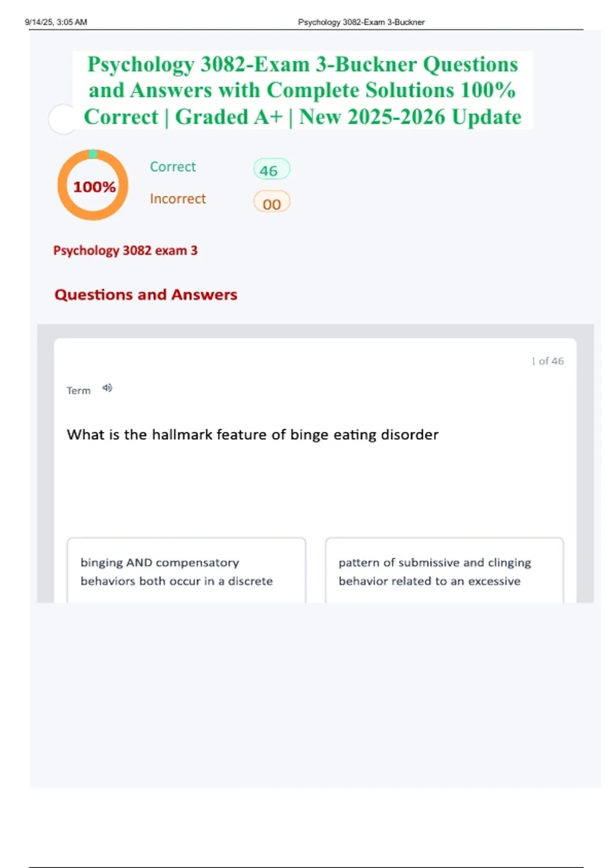This screenshot has height=868, width=613.
Task: Click the green dot atop the progress ring
Action: coord(92,154)
